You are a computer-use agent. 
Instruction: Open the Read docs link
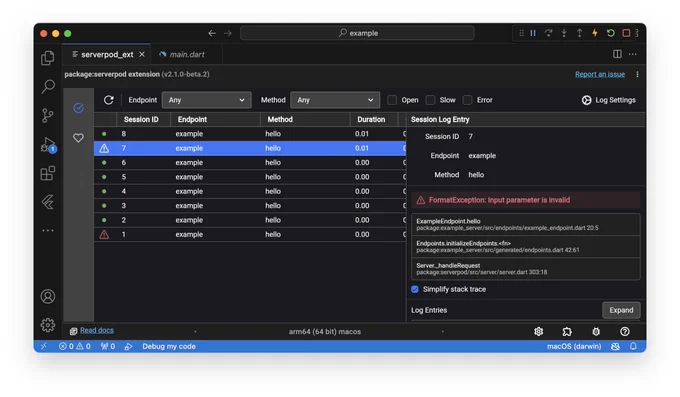pyautogui.click(x=97, y=330)
